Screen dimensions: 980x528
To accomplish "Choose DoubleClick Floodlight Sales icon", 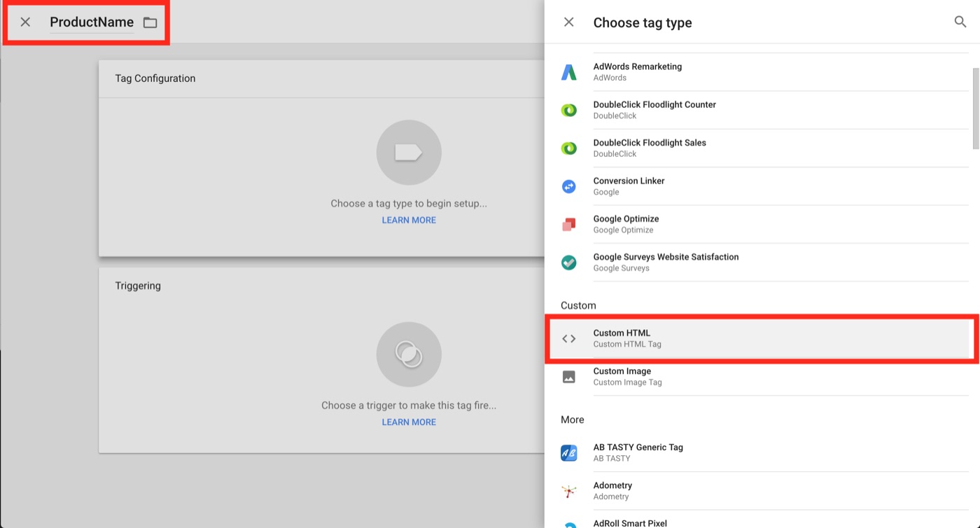I will (x=569, y=148).
